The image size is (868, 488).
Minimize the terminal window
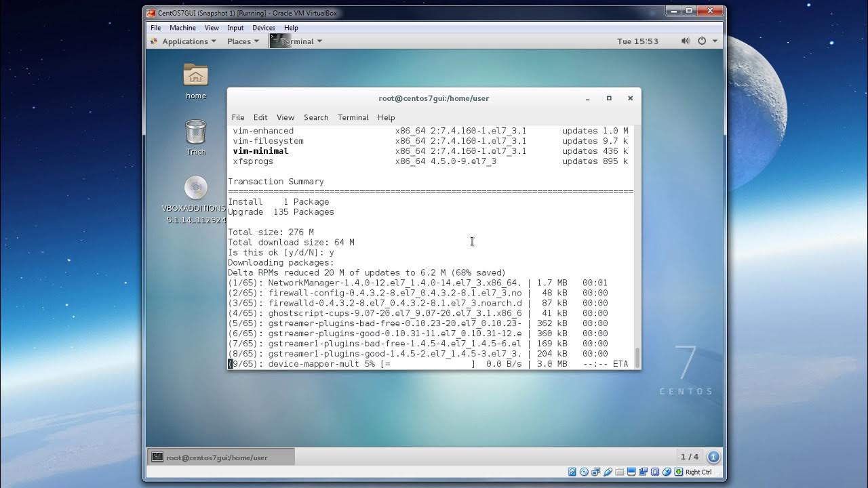(x=588, y=98)
